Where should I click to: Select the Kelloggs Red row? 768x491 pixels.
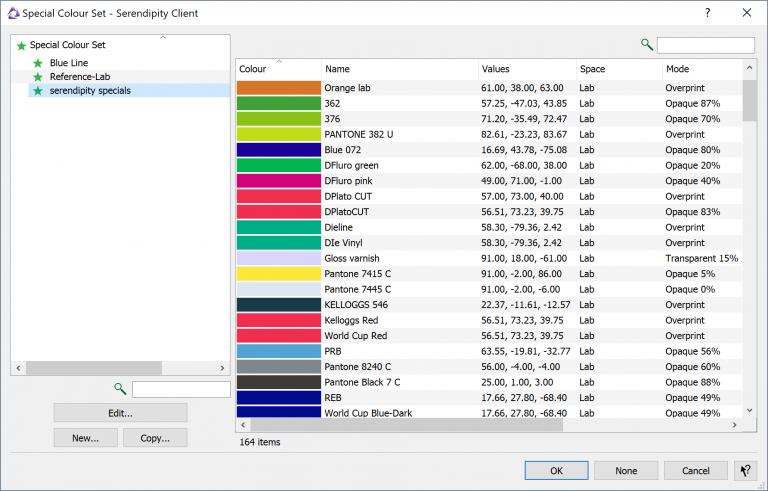(x=489, y=320)
